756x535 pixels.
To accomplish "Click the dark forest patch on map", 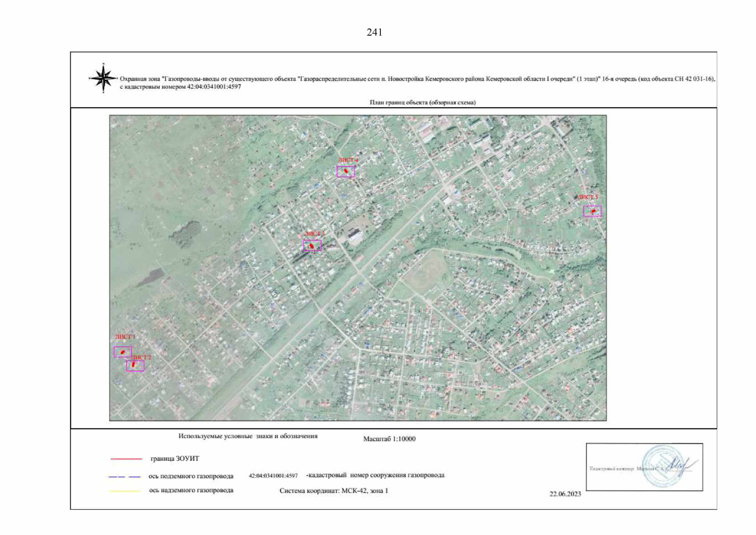I will [x=185, y=233].
